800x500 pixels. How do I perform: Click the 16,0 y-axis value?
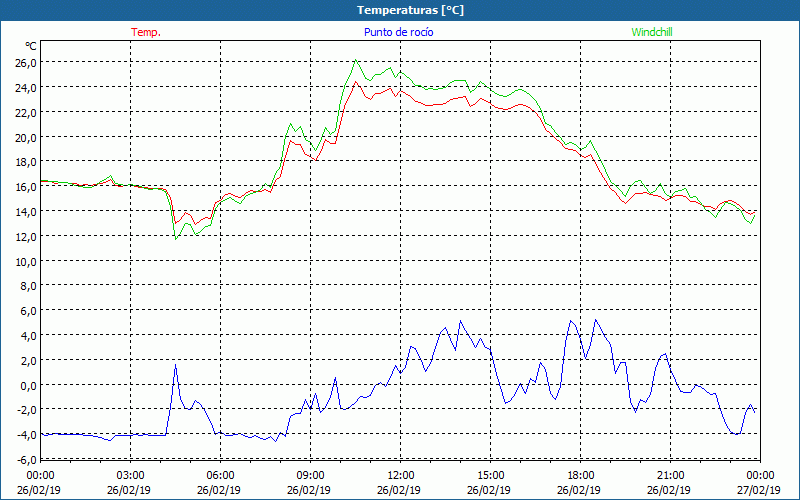click(x=26, y=187)
